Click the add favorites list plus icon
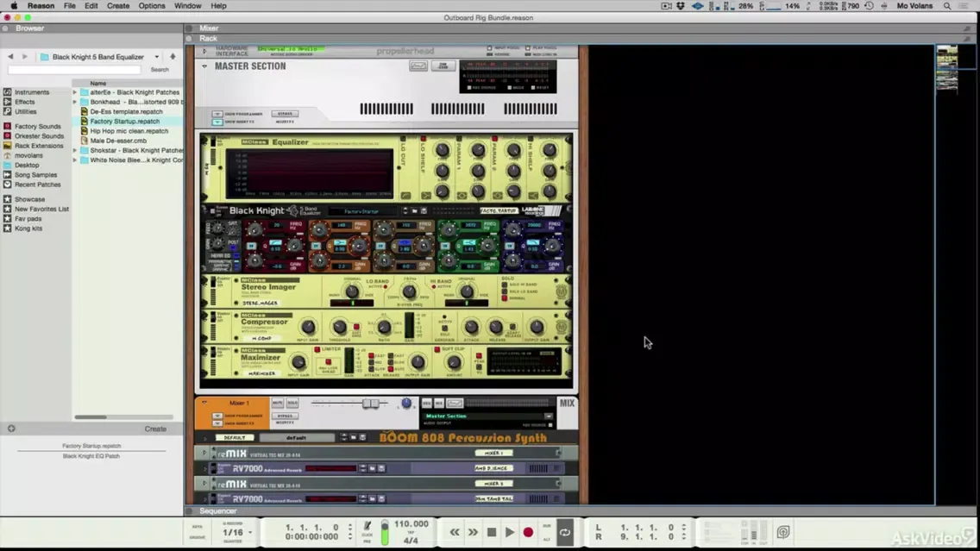The height and width of the screenshot is (551, 980). [x=11, y=429]
